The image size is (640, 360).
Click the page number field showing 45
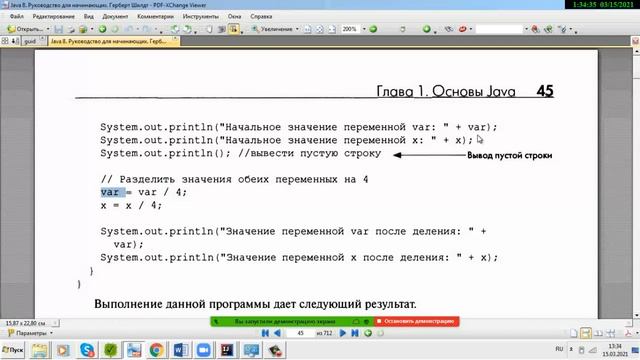click(300, 333)
